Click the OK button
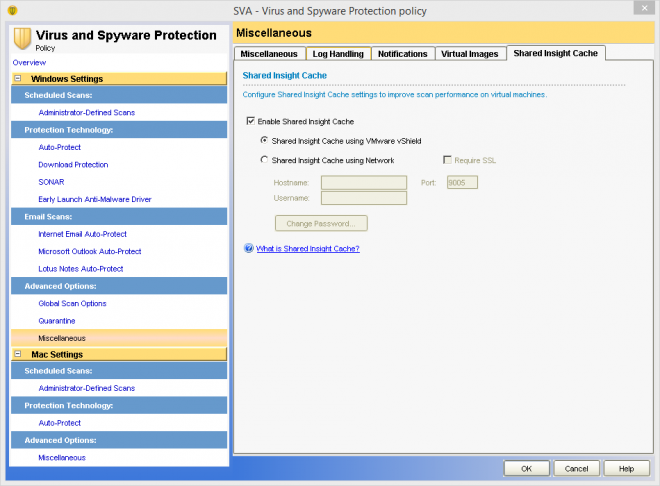Image resolution: width=660 pixels, height=486 pixels. (x=527, y=468)
